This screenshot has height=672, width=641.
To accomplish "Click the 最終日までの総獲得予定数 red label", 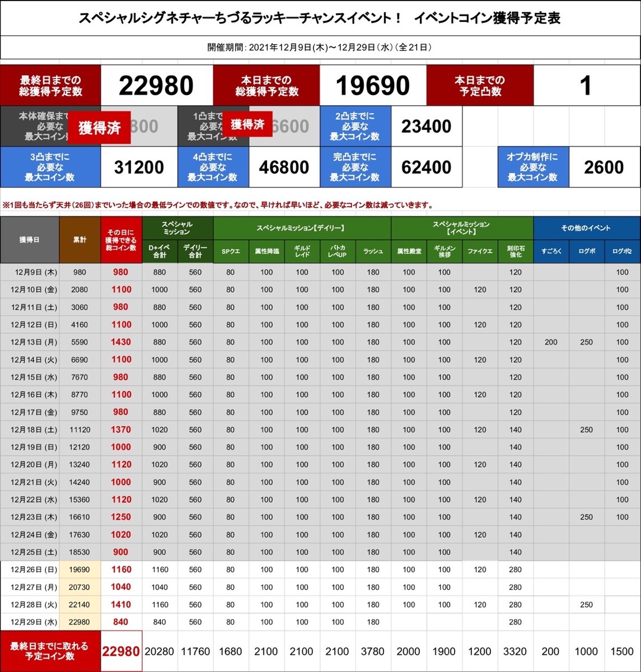I will (x=50, y=86).
